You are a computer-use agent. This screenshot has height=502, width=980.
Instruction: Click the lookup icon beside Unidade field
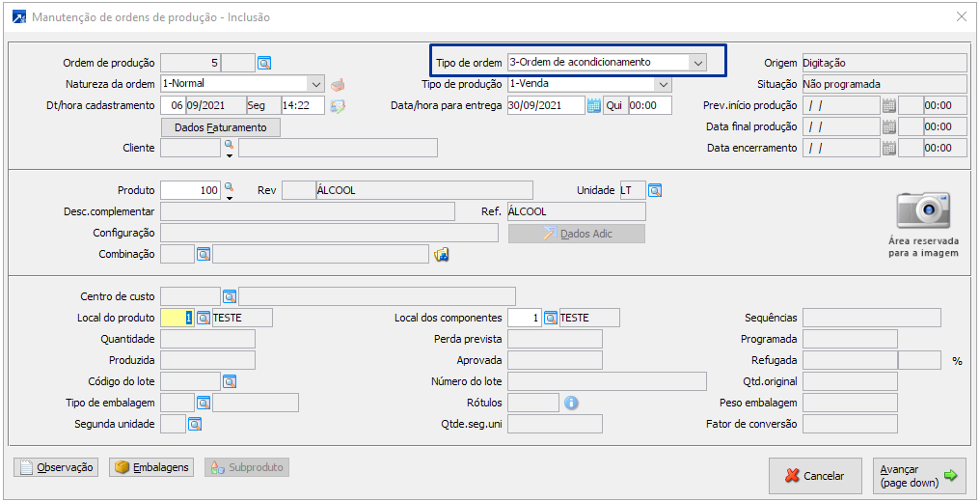pos(655,190)
